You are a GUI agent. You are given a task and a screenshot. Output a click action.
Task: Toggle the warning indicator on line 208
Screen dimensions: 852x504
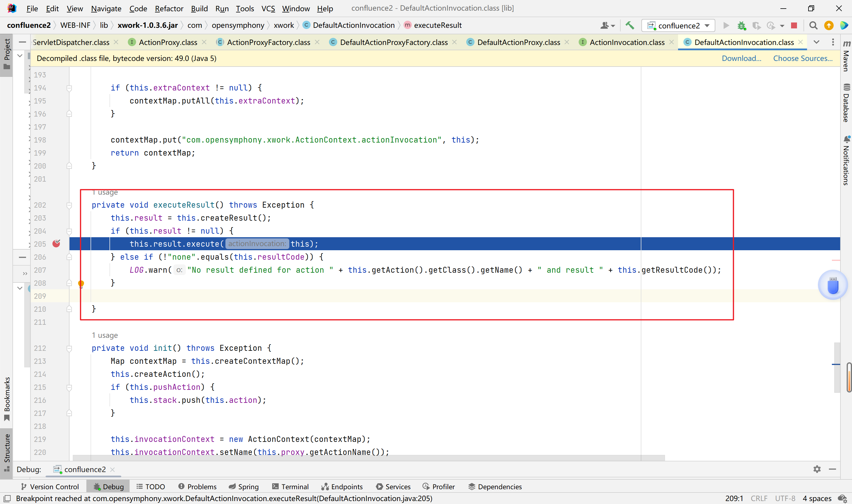coord(82,282)
